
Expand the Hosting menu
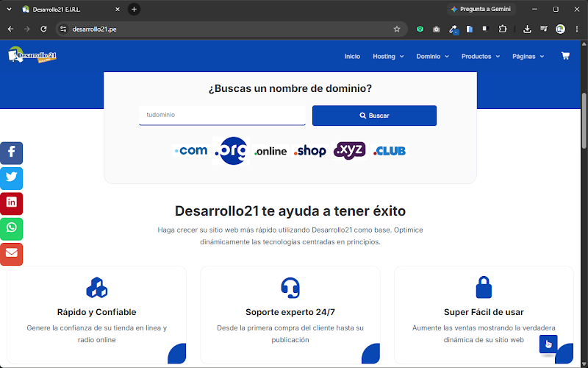(x=388, y=57)
